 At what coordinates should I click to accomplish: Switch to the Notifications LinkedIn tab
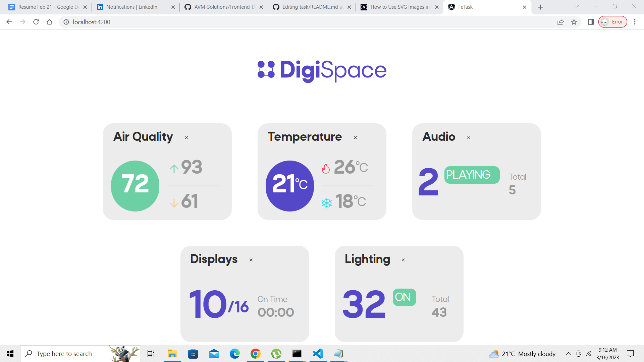132,7
